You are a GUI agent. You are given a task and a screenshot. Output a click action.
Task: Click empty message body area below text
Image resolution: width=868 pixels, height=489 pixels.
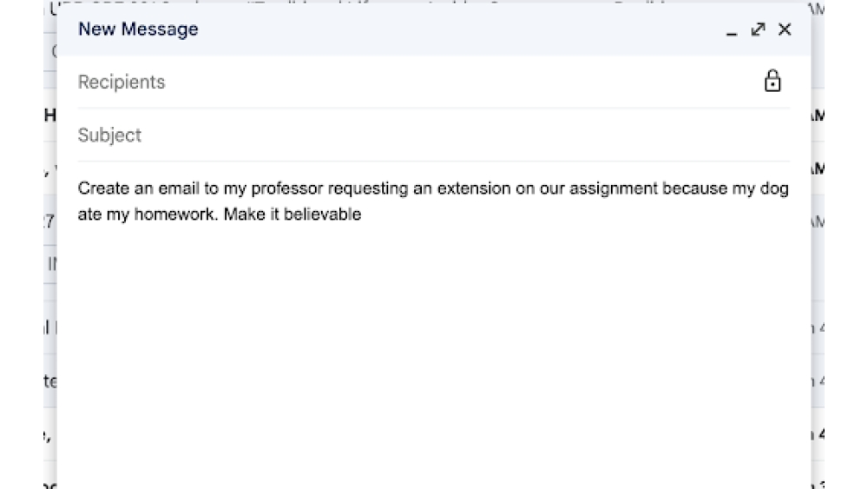click(434, 347)
